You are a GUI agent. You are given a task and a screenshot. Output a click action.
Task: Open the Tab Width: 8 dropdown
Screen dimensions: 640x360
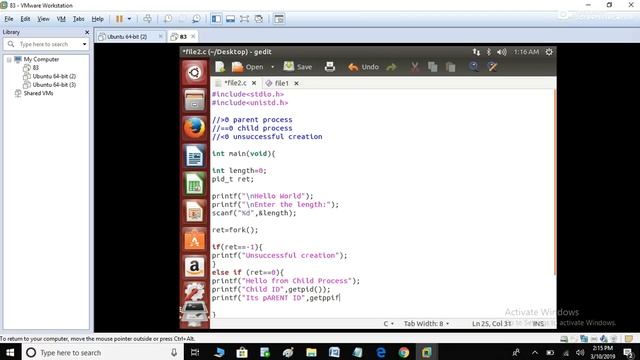(427, 324)
